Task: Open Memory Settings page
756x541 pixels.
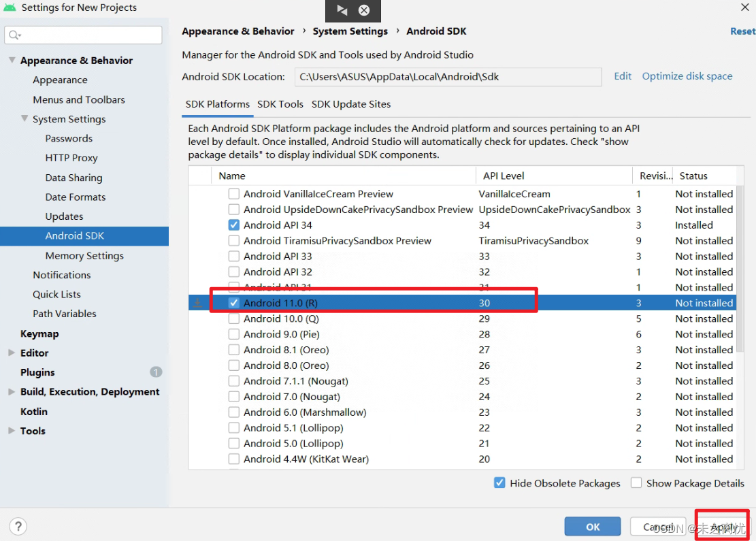Action: 84,256
